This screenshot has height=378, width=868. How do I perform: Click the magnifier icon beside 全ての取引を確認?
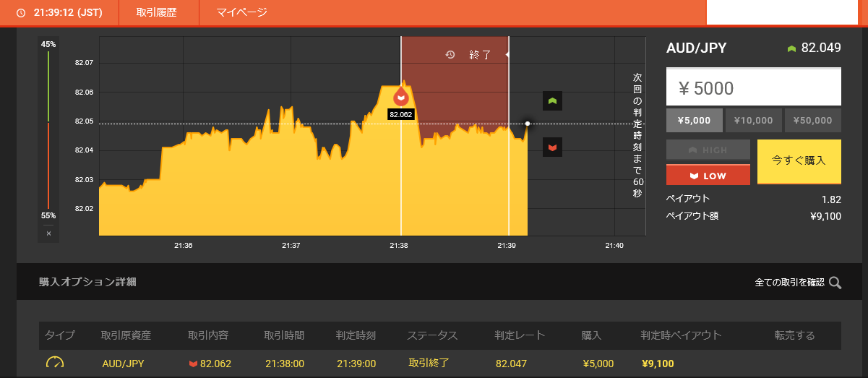tap(835, 283)
